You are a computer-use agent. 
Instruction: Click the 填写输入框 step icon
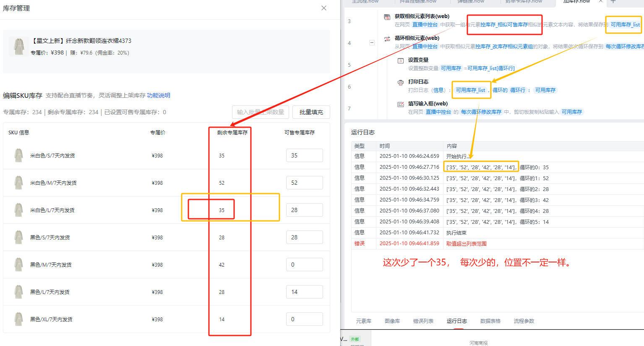point(400,104)
